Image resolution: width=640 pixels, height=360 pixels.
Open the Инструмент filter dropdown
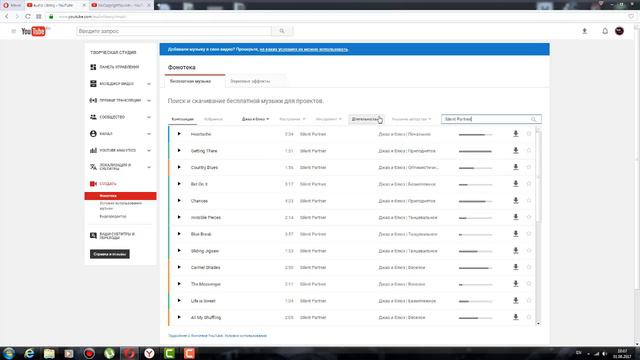tap(328, 119)
